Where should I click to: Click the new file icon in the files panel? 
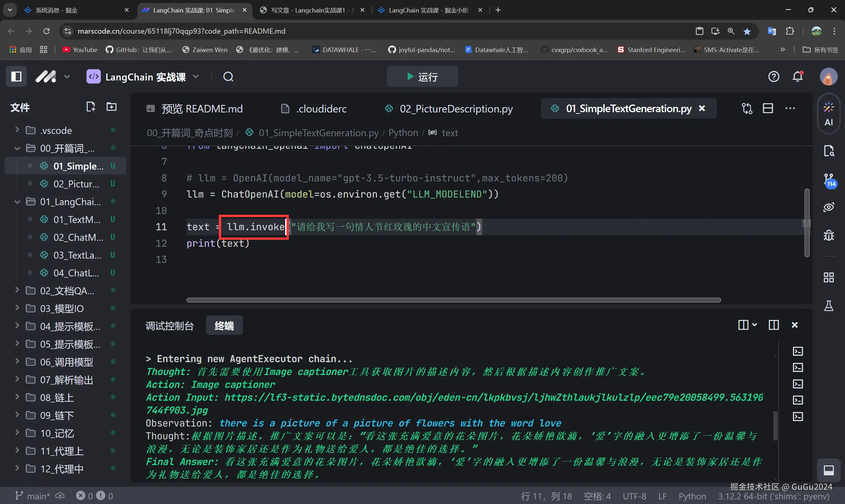click(x=90, y=107)
